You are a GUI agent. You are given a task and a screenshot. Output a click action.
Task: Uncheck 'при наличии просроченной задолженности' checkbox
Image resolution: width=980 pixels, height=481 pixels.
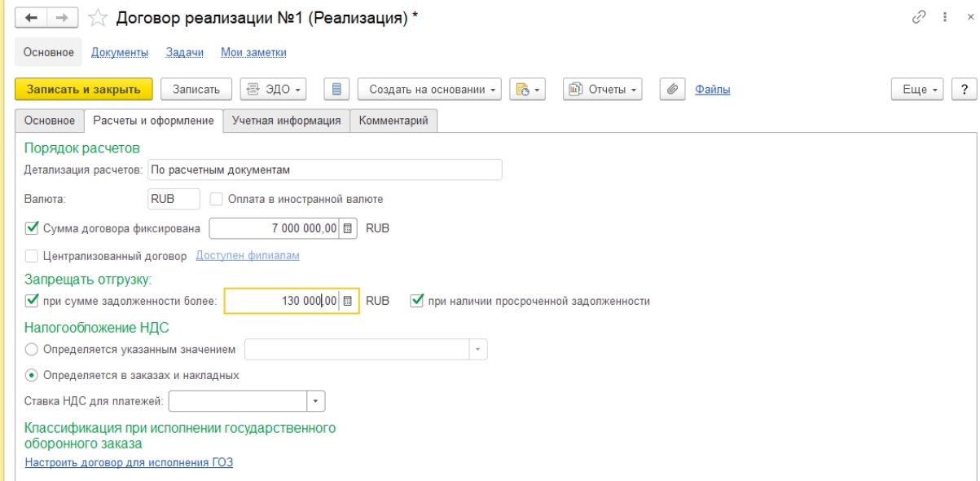tap(417, 301)
